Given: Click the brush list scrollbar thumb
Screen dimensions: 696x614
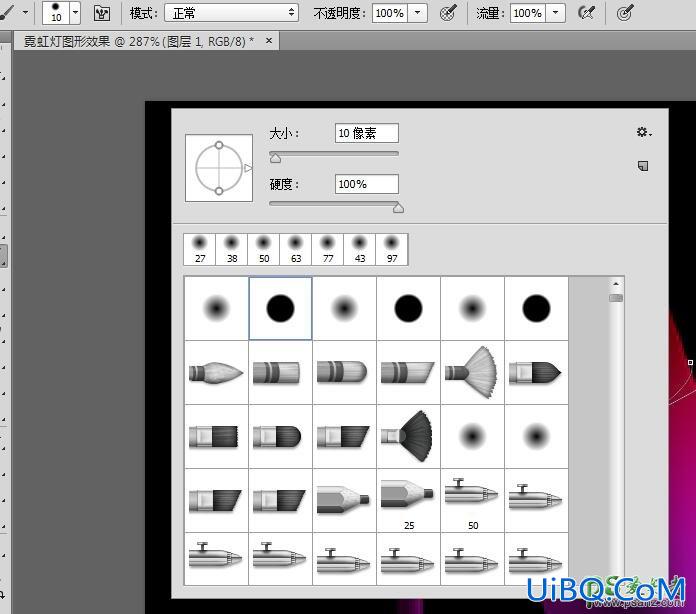Looking at the screenshot, I should (616, 298).
